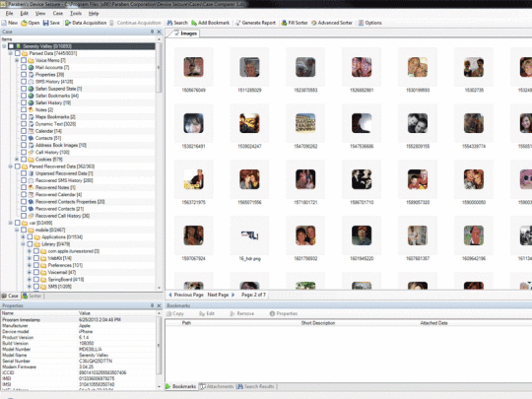
Task: Expand the Applications folder node
Action: coord(23,237)
